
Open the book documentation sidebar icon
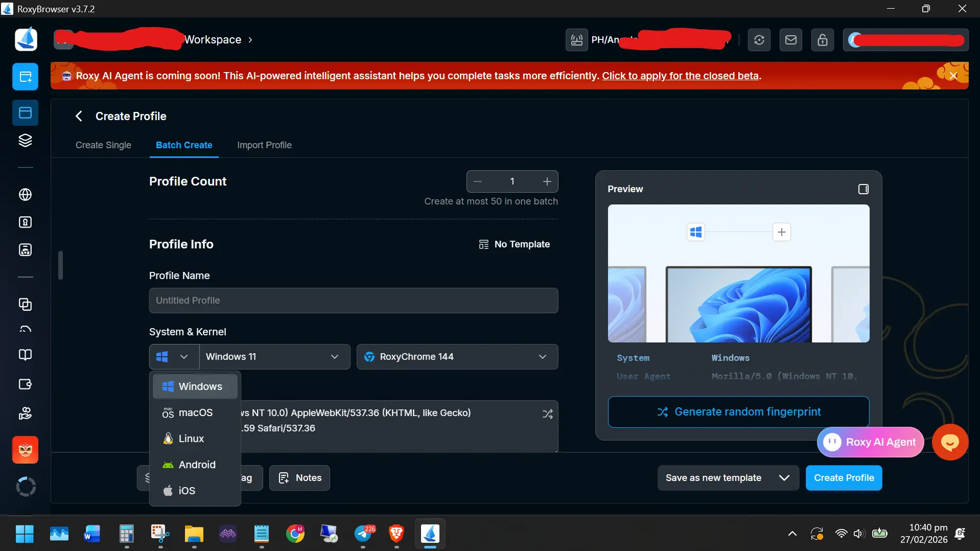(26, 355)
